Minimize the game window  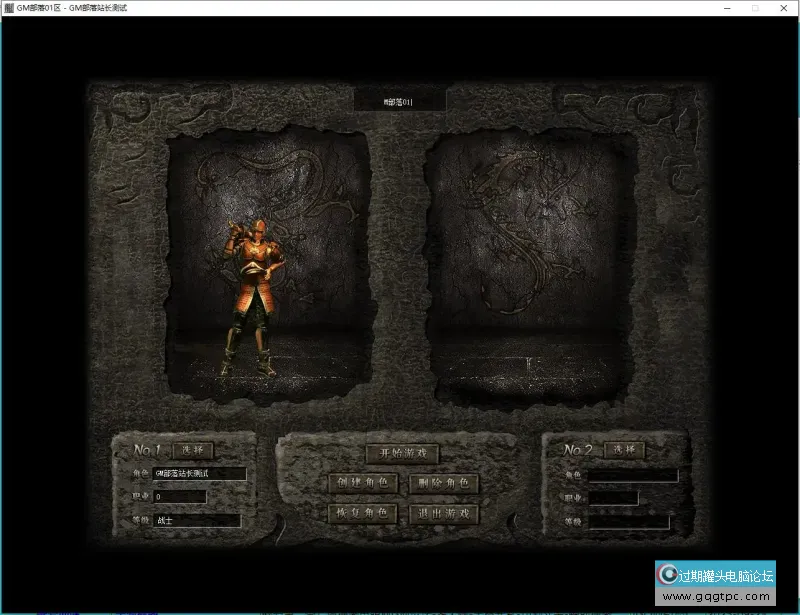point(727,8)
